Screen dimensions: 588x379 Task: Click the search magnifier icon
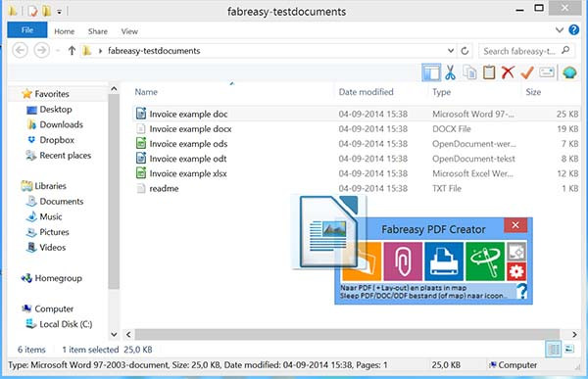(565, 50)
